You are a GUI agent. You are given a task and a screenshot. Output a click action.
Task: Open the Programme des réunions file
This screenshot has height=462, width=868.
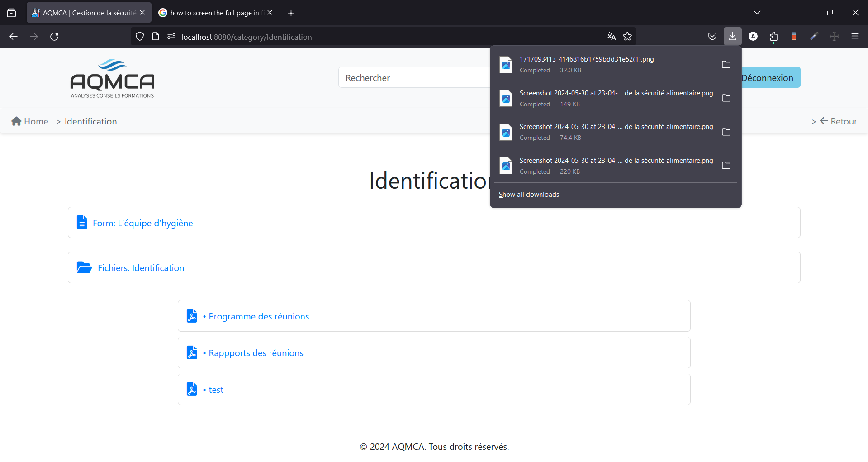click(x=256, y=316)
